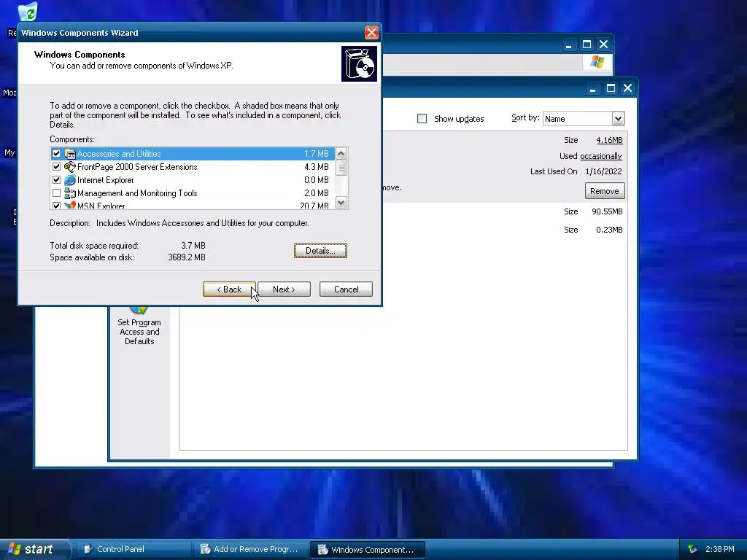Click Windows flag icon on Start button
The height and width of the screenshot is (560, 747).
tap(15, 549)
